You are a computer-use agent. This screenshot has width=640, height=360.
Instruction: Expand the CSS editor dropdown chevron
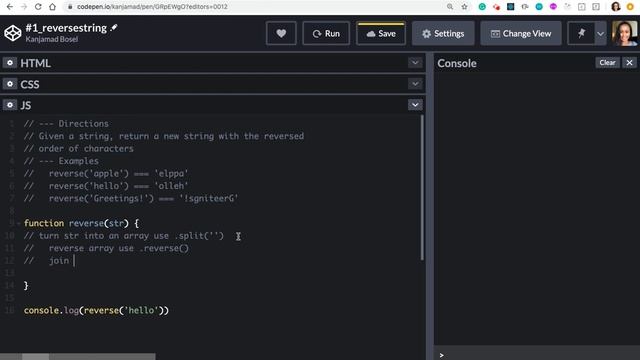(415, 84)
